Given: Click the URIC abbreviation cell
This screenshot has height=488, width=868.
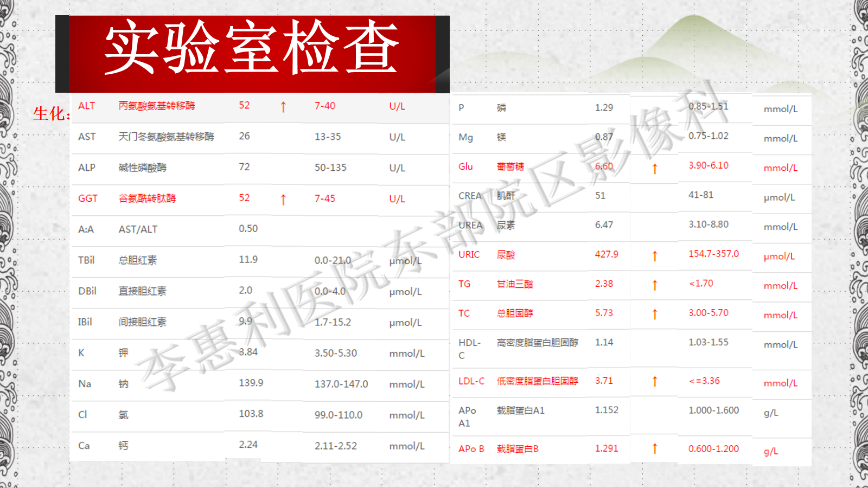Looking at the screenshot, I should (469, 254).
